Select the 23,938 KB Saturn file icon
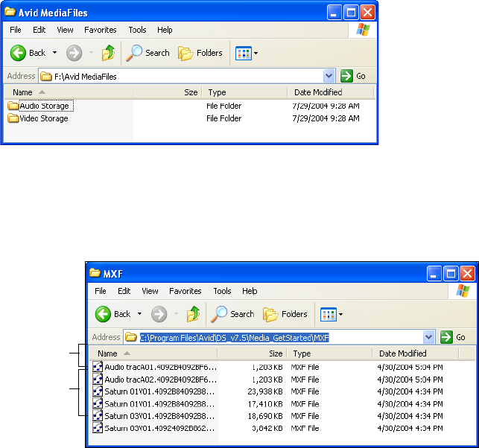 point(98,391)
